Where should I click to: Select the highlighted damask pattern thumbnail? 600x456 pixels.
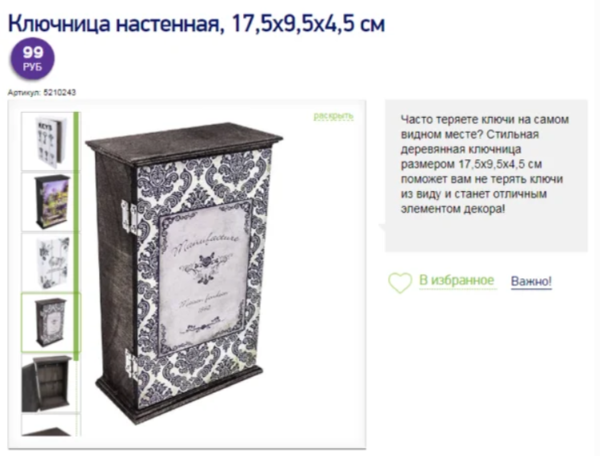50,322
